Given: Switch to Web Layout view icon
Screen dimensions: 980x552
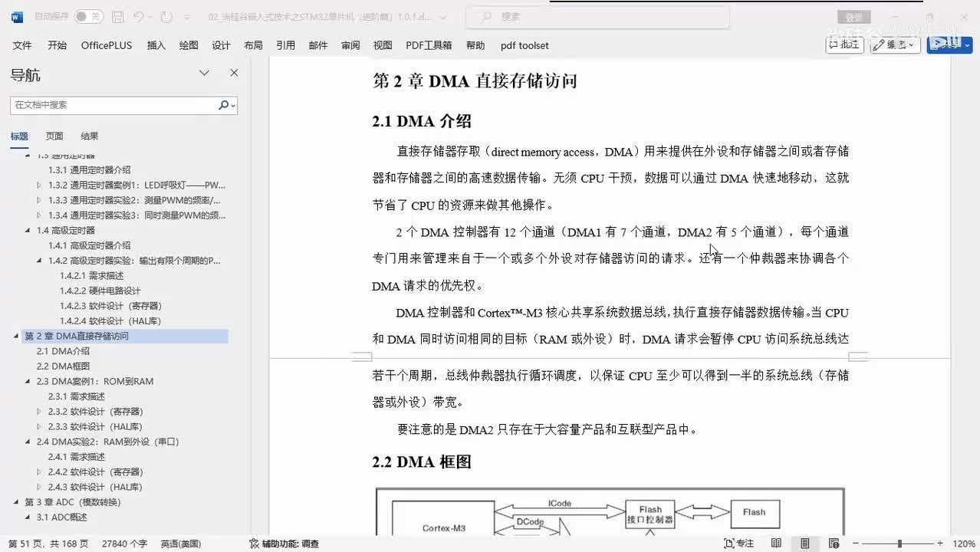Looking at the screenshot, I should (833, 544).
